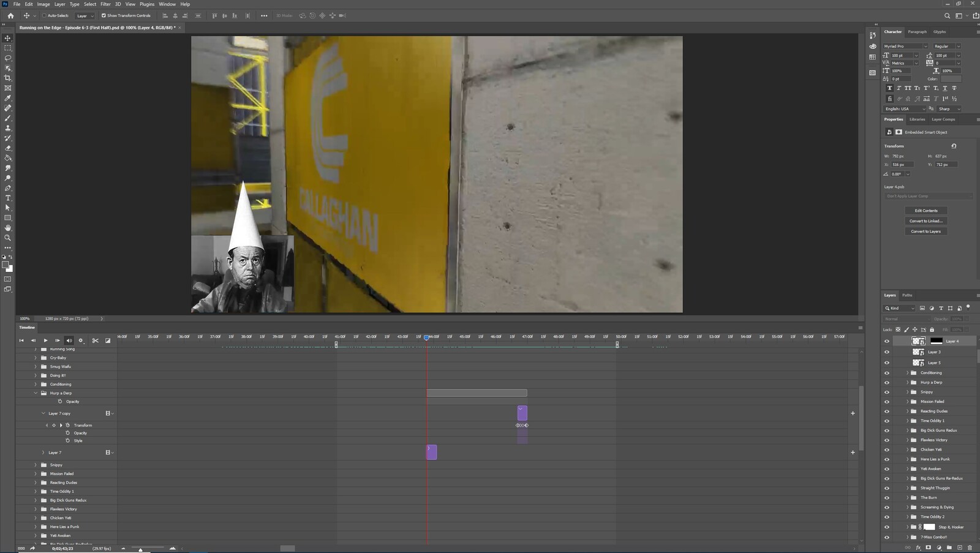Collapse Layer 7 copy in the timeline

43,413
